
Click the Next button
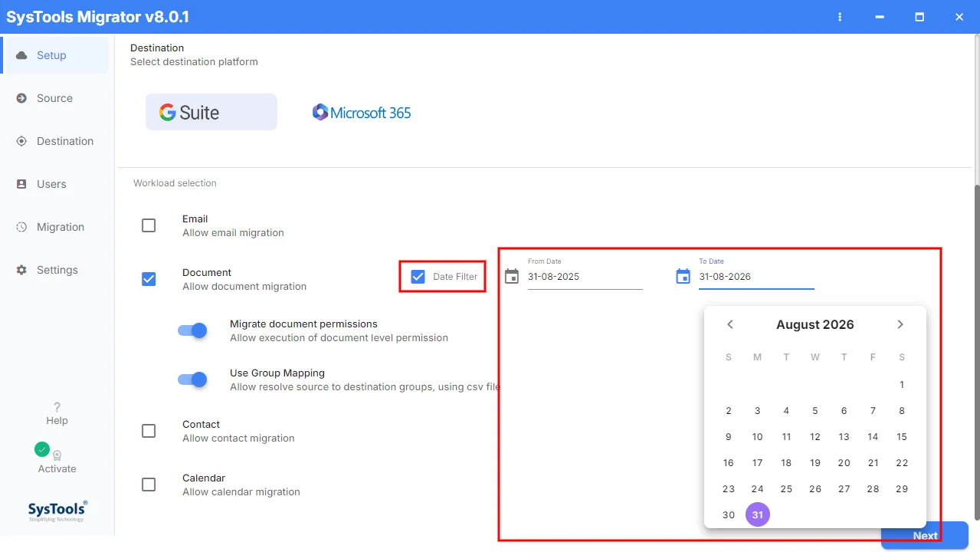[925, 536]
